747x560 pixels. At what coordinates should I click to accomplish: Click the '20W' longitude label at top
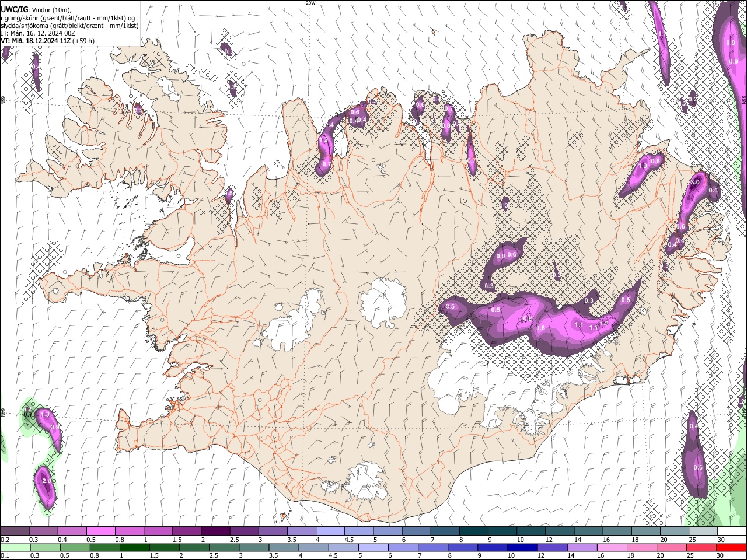point(310,3)
